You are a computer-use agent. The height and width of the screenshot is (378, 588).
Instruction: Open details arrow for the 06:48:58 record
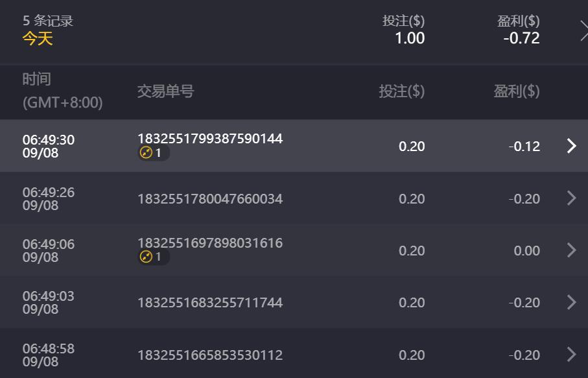571,354
